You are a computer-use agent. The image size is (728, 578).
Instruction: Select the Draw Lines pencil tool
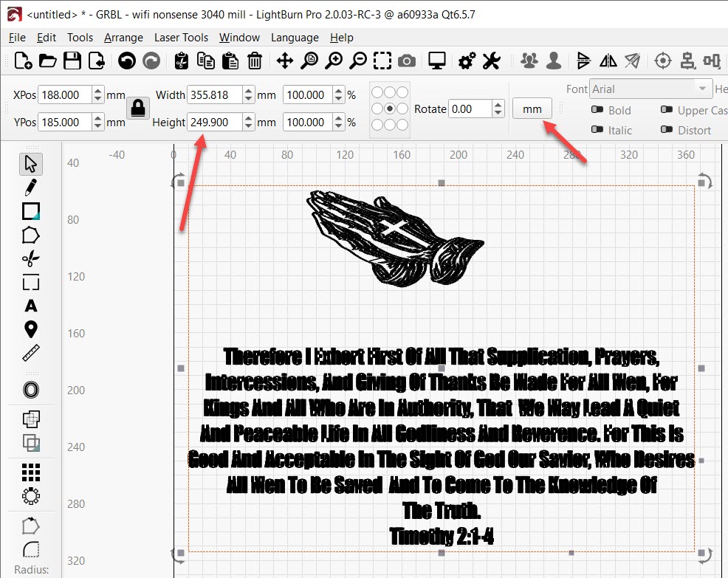[31, 187]
